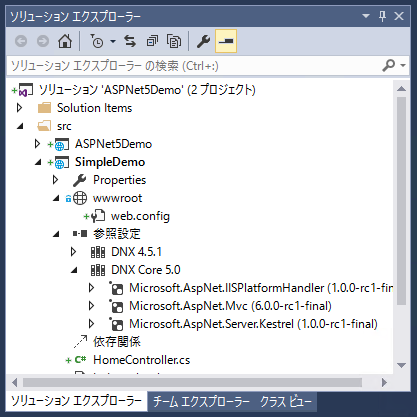Switch to クラス ビュー tab
Image resolution: width=417 pixels, height=417 pixels.
point(286,401)
